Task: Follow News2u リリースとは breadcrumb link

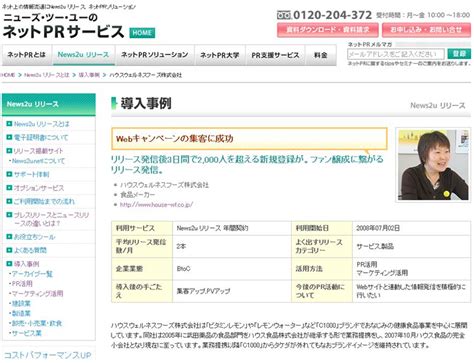Action: [47, 75]
